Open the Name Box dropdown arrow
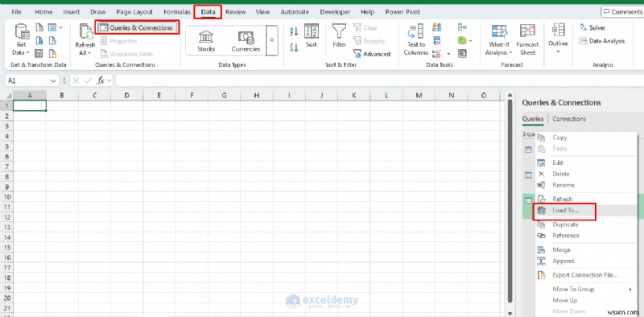Image resolution: width=644 pixels, height=317 pixels. (53, 81)
